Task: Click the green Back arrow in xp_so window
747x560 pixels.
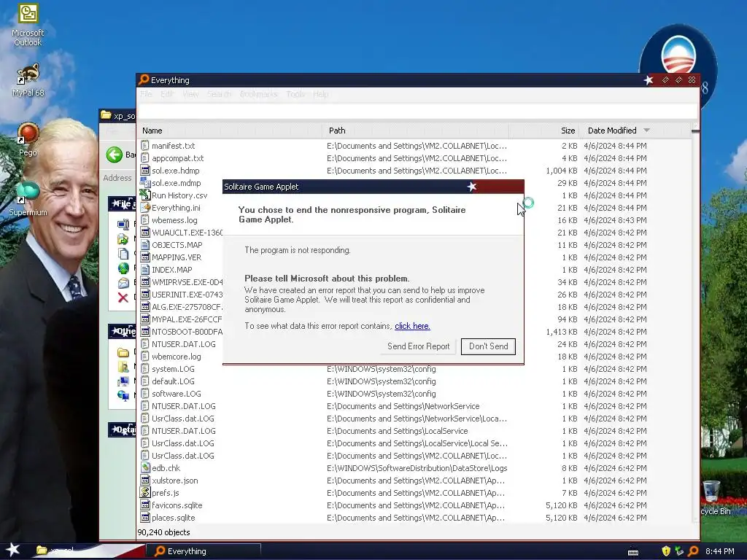Action: [115, 155]
